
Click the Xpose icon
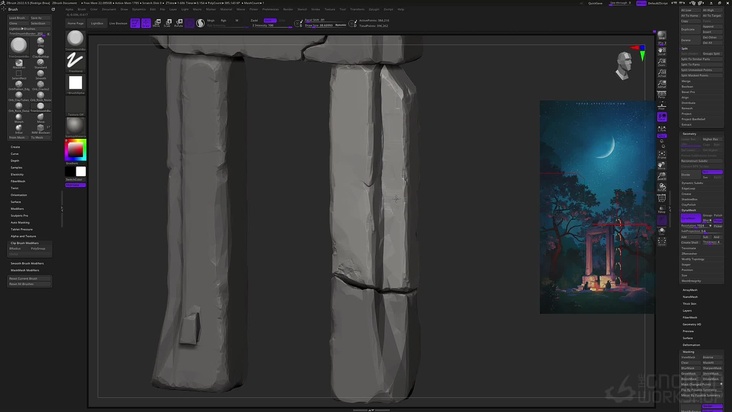pos(662,242)
